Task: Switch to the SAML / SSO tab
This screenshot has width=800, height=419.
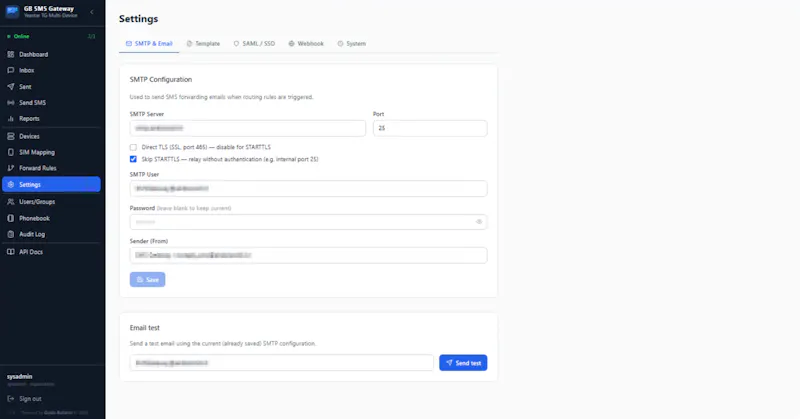Action: coord(254,43)
